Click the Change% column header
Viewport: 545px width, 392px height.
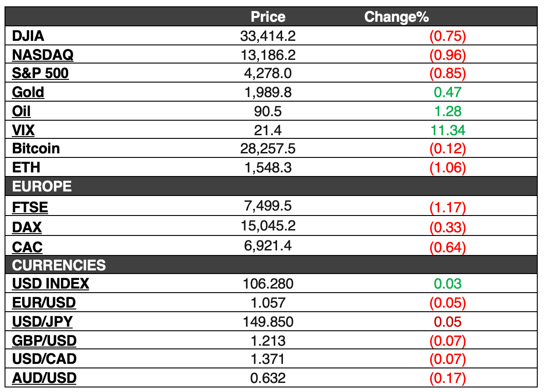pos(396,17)
